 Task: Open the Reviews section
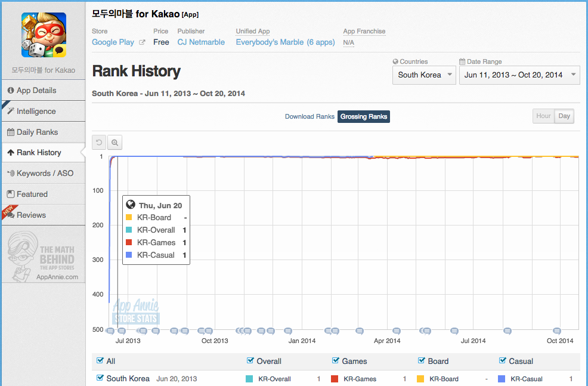coord(44,215)
